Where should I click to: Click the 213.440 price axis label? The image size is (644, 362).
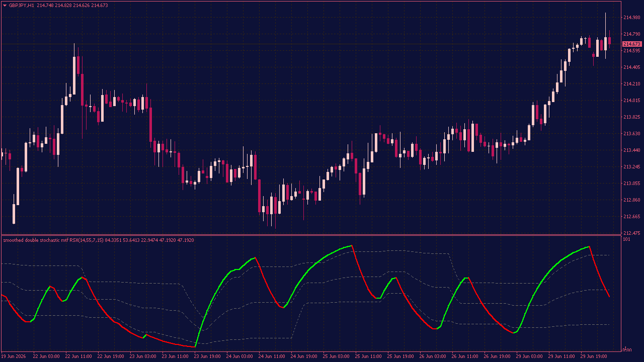[631, 150]
